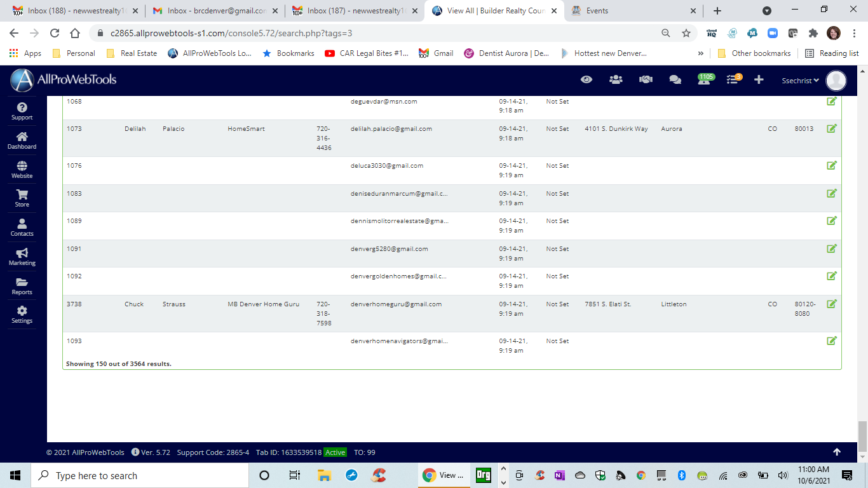Open Support in left sidebar
Screen dimensions: 868x488
click(x=22, y=111)
